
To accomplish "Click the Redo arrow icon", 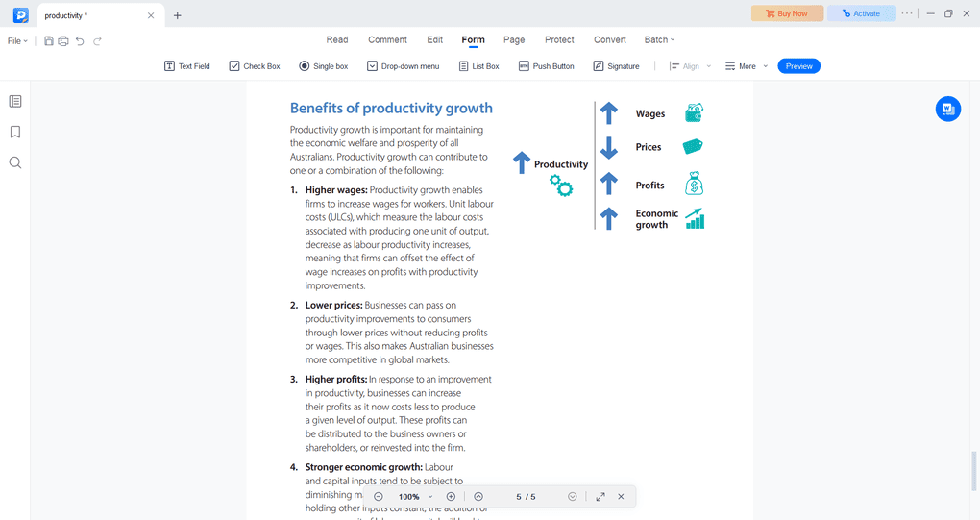I will pos(97,41).
